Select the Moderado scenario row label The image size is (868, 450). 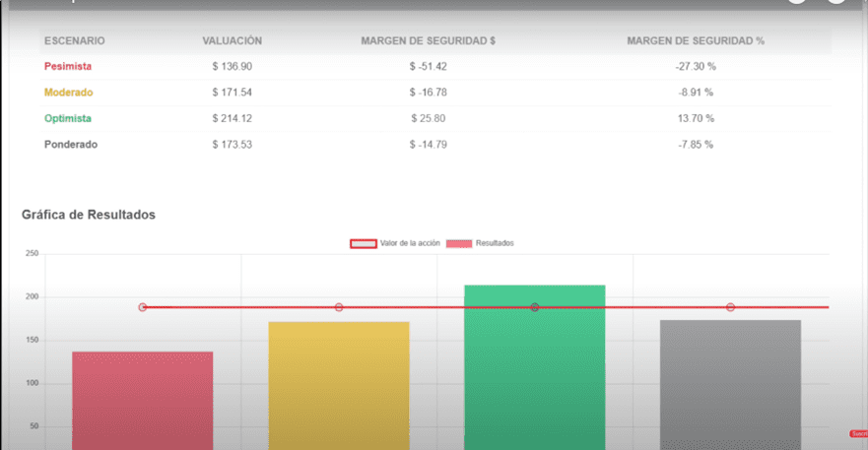click(68, 93)
